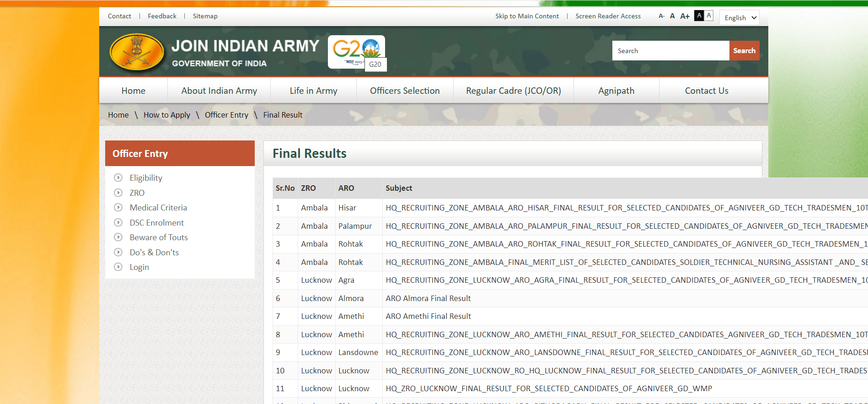The image size is (868, 404).
Task: Switch to standard white contrast theme
Action: [708, 16]
